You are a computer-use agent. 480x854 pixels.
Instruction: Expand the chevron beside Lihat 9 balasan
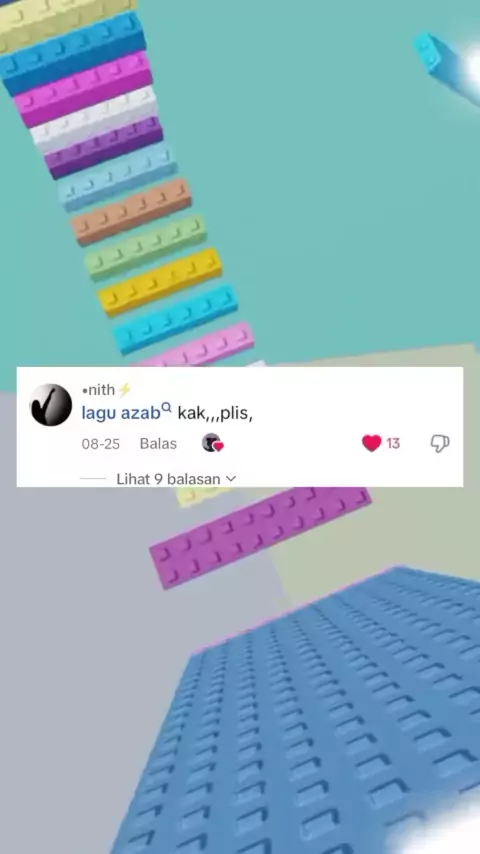pos(231,479)
